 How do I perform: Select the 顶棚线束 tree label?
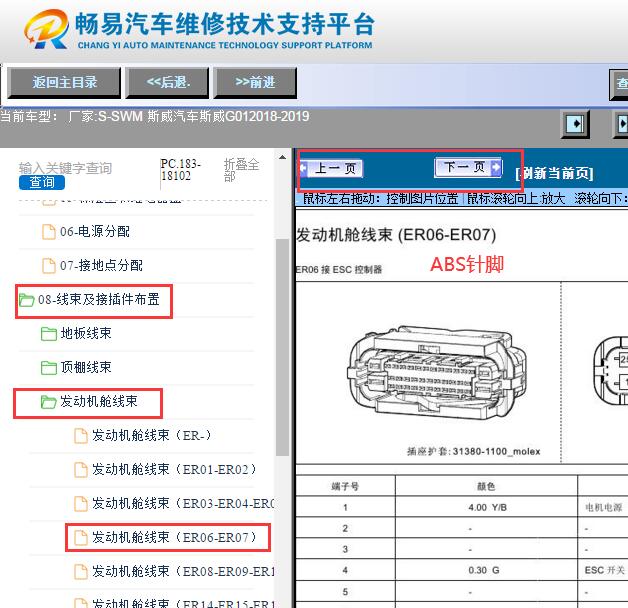click(x=86, y=367)
